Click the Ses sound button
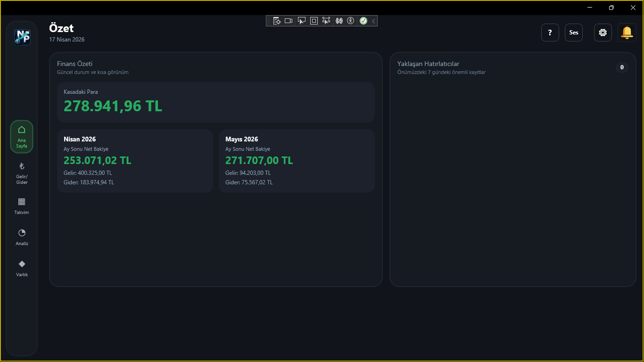Viewport: 644px width, 362px height. click(573, 33)
